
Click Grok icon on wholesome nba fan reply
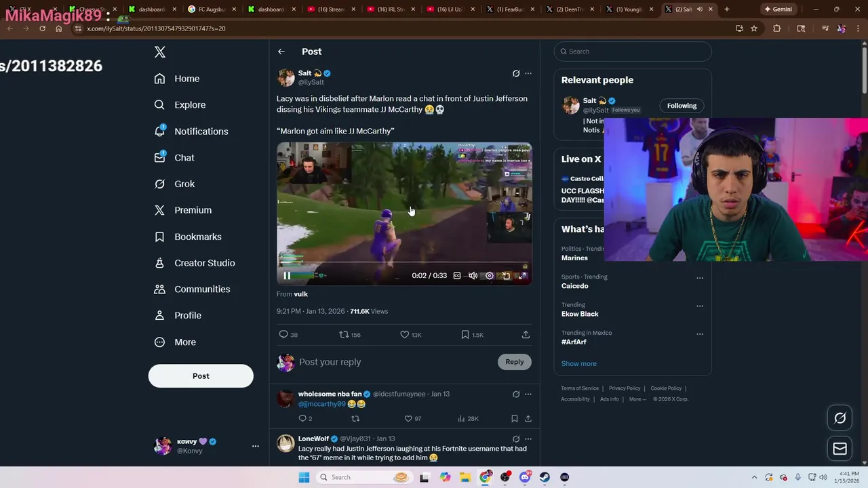coord(516,394)
